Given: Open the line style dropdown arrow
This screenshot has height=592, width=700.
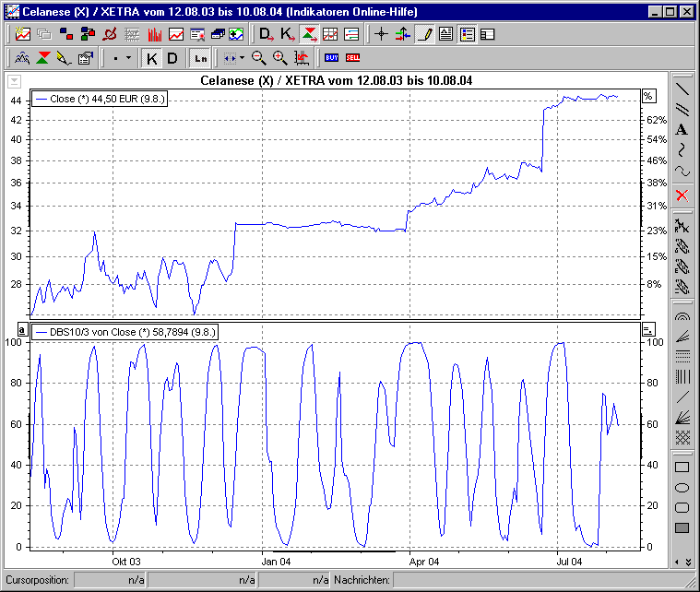Looking at the screenshot, I should coord(127,58).
